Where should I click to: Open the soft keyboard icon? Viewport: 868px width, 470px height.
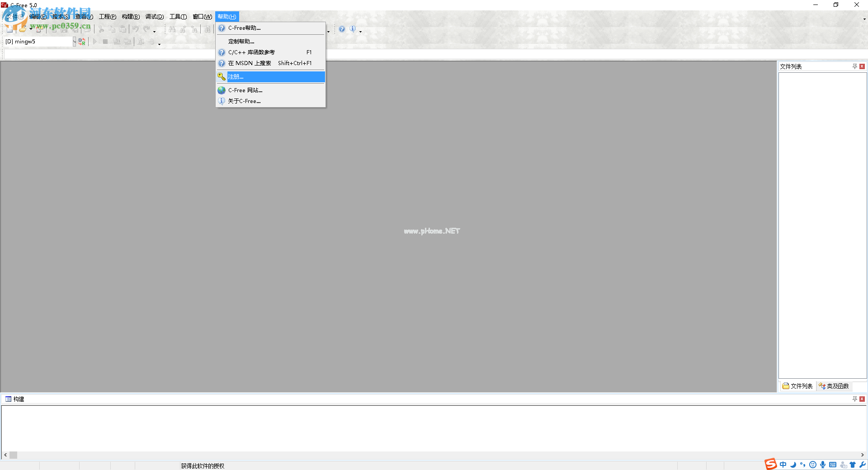pos(833,465)
